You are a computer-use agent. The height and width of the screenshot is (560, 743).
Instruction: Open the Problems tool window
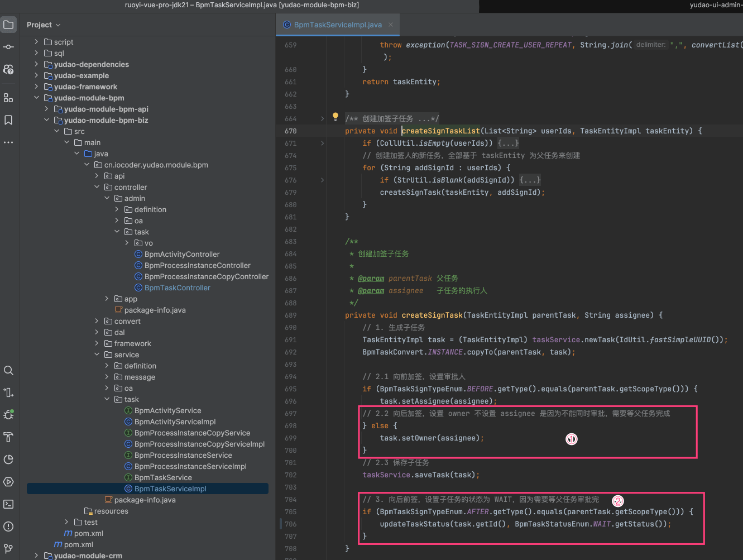[x=8, y=527]
